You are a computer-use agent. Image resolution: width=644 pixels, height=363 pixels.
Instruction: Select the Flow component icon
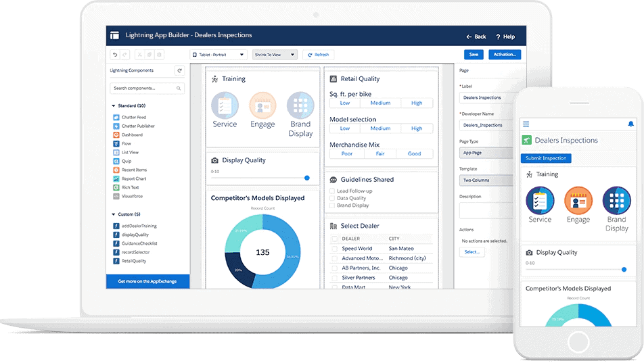coord(116,144)
